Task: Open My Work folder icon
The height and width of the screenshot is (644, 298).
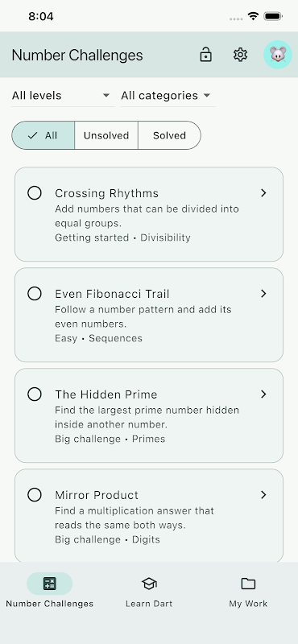Action: click(248, 583)
